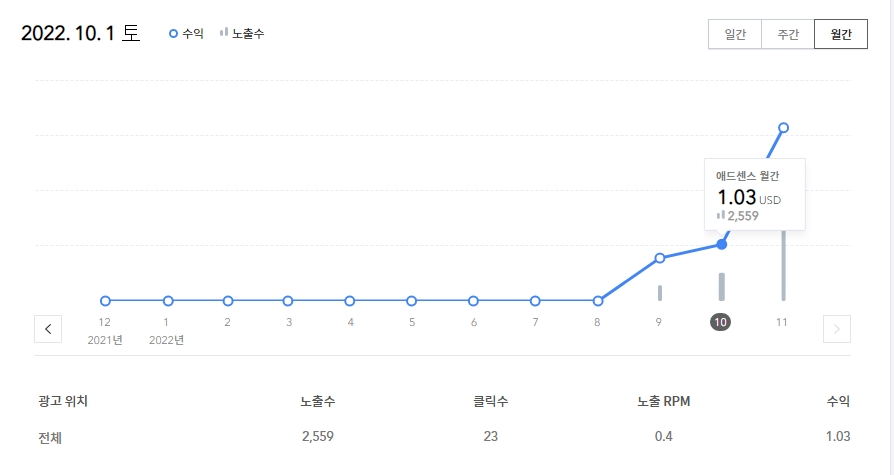Click the 애드센스 월간 tooltip title
894x475 pixels.
[x=747, y=176]
